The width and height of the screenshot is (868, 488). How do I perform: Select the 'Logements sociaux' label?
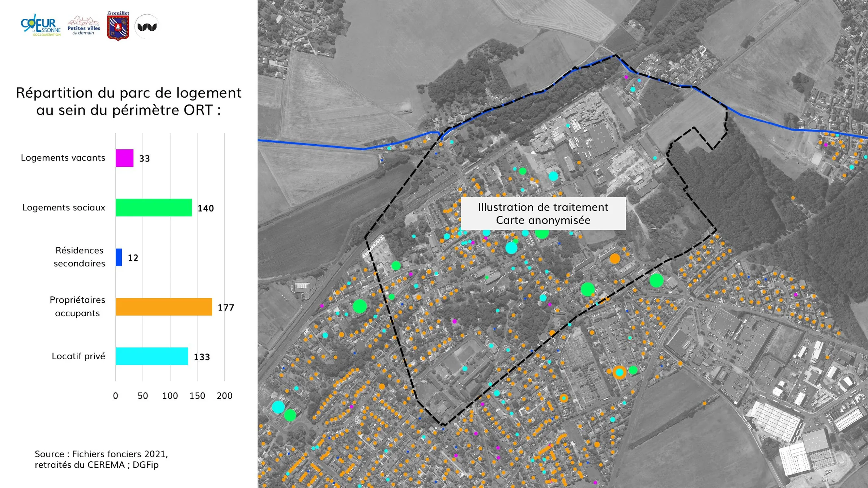pyautogui.click(x=64, y=207)
